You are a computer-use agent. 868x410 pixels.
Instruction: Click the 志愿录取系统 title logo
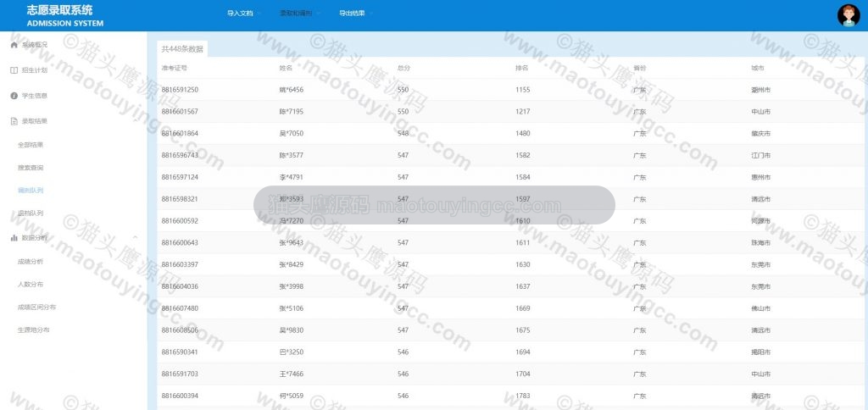click(60, 10)
